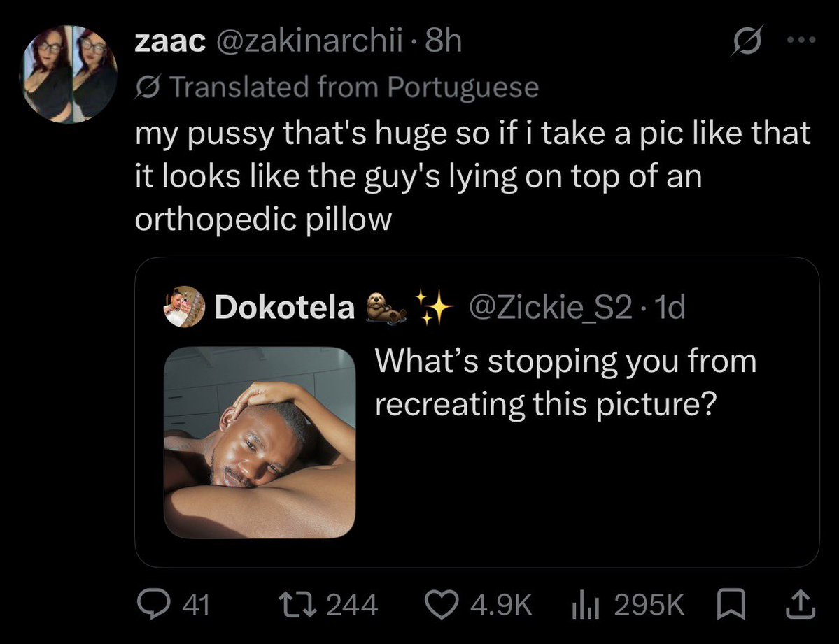Click the Translated from Portuguese label
The width and height of the screenshot is (839, 644).
[x=354, y=87]
